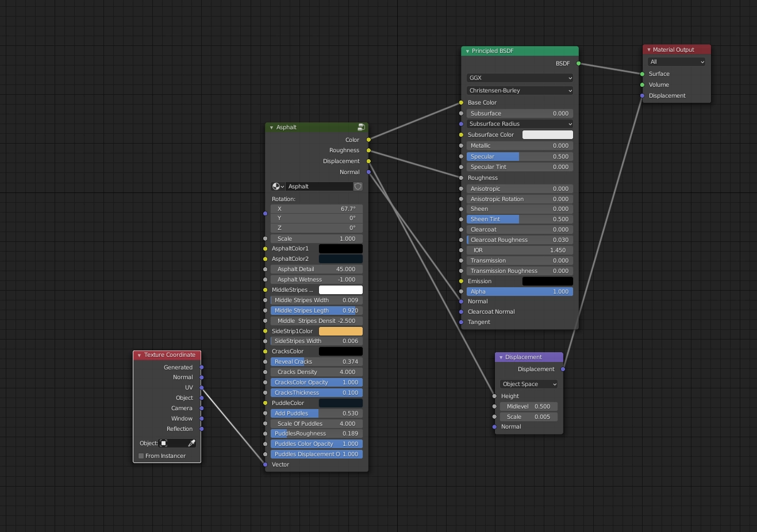
Task: Open the Asphalt node tree browse icon
Action: [x=278, y=187]
